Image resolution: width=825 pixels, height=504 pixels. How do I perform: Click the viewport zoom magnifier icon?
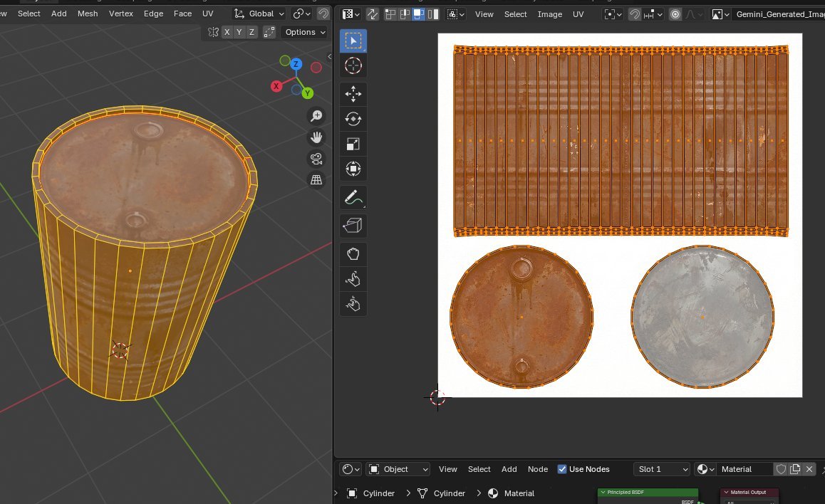(x=316, y=116)
